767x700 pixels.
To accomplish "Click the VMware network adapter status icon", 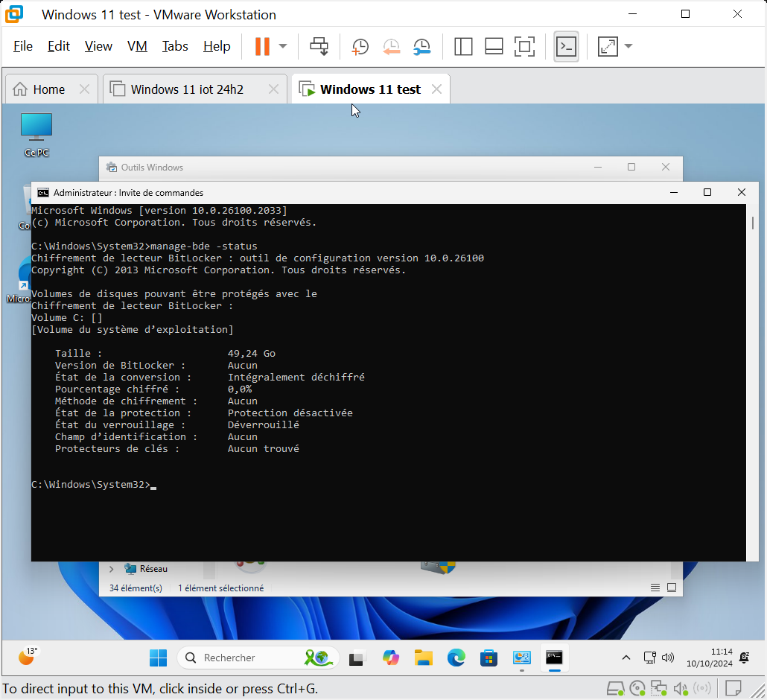I will click(658, 688).
